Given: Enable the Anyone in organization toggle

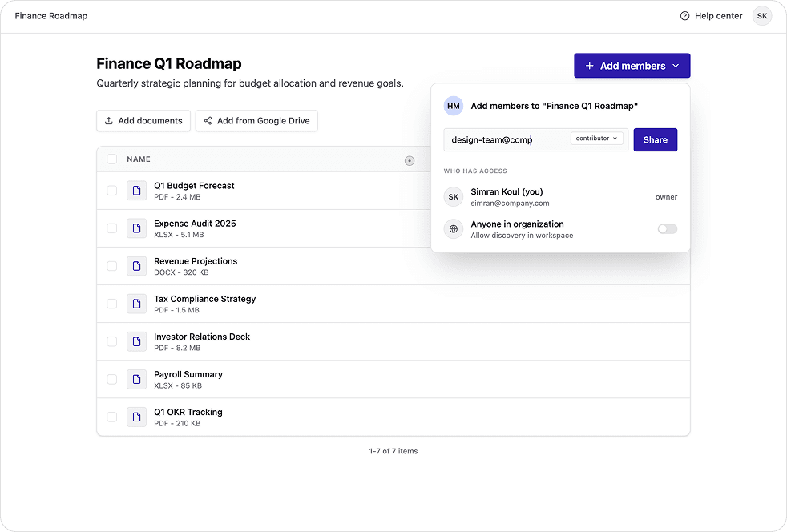Looking at the screenshot, I should 668,229.
